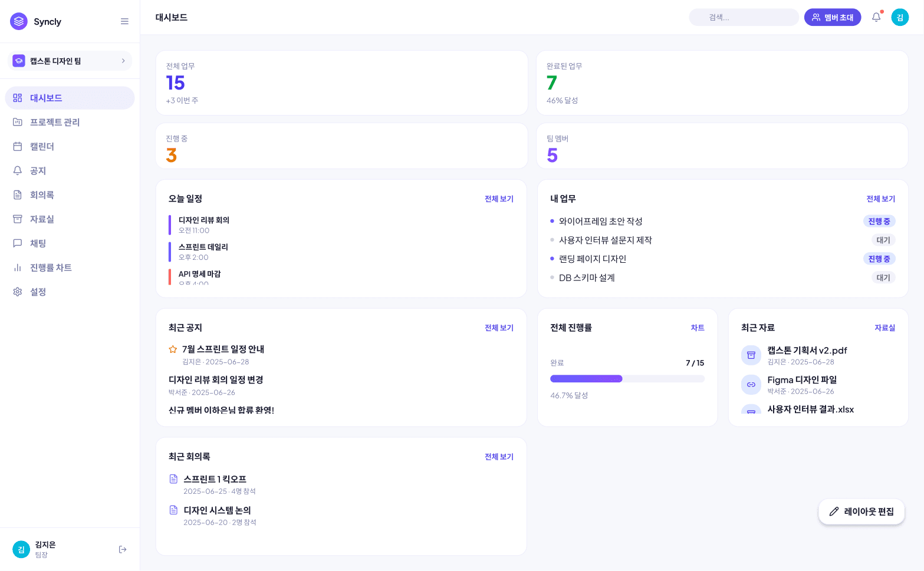The width and height of the screenshot is (924, 571).
Task: Click the 전체 업무 stat card showing 15
Action: point(341,82)
